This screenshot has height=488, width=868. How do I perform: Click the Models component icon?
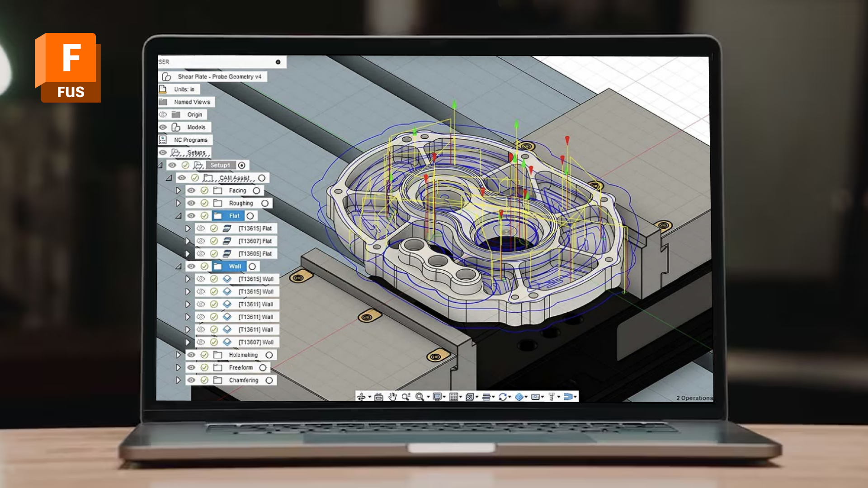176,127
